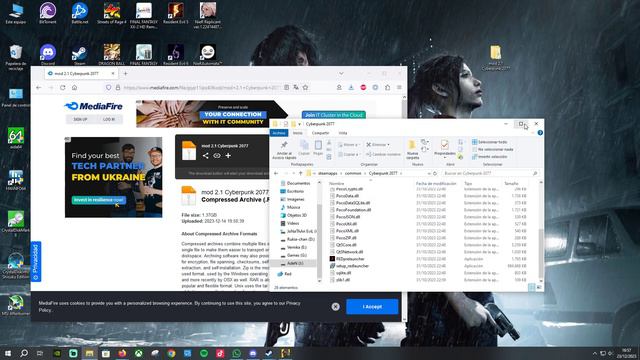This screenshot has width=640, height=360.
Task: Open the Mover a dropdown
Action: point(348,144)
